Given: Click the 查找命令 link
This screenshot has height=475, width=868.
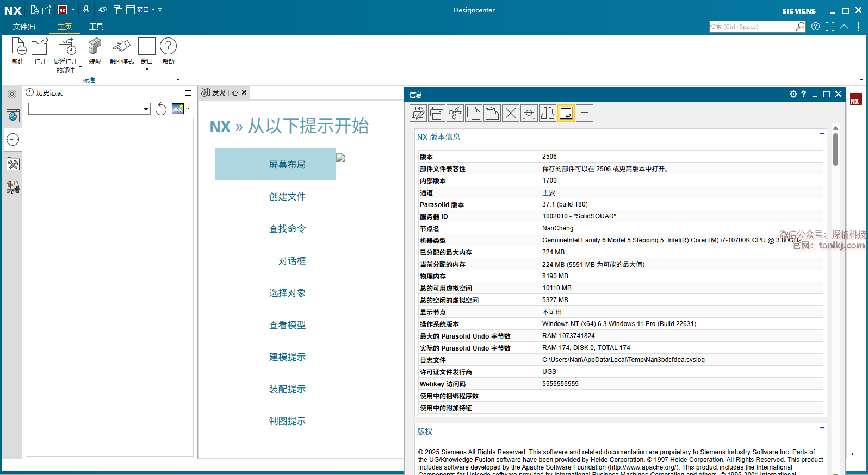Looking at the screenshot, I should point(287,229).
